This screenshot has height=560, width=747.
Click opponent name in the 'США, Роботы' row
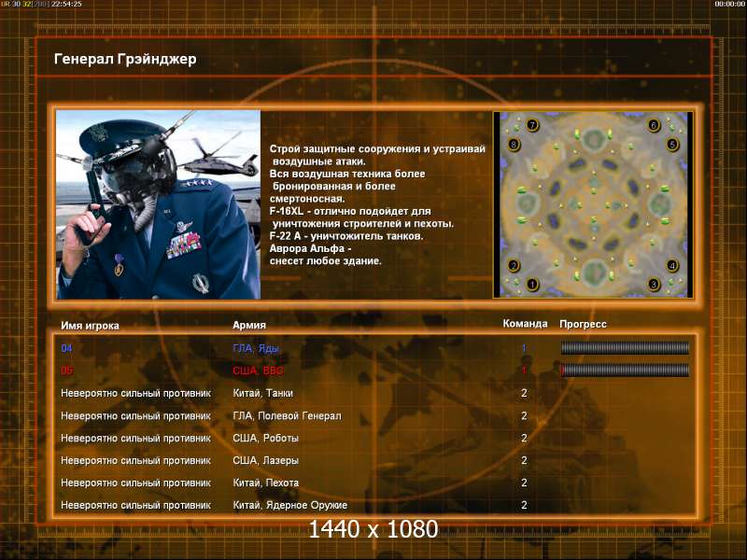click(135, 438)
